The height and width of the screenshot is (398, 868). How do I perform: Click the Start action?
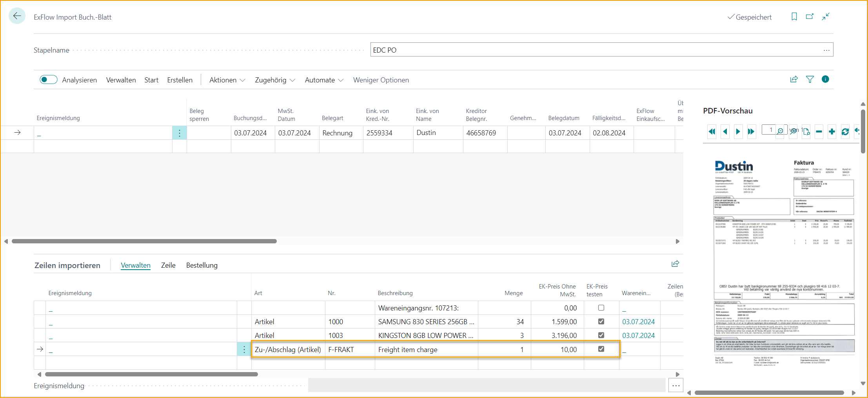[151, 80]
